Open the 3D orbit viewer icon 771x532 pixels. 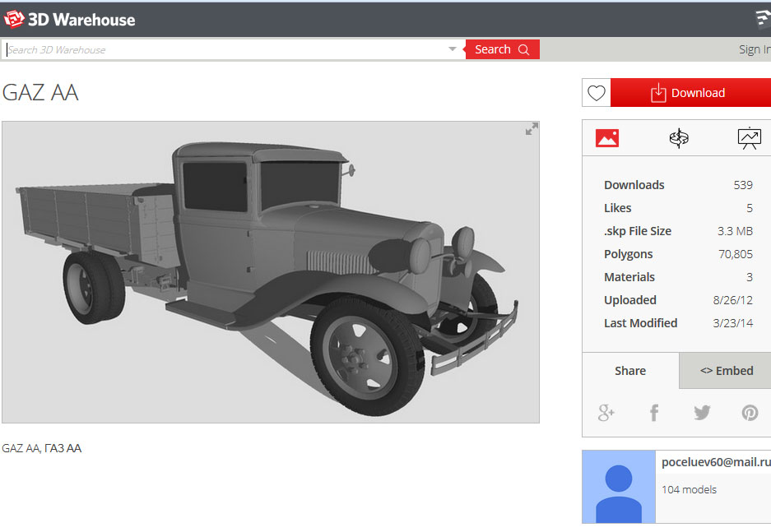[679, 138]
